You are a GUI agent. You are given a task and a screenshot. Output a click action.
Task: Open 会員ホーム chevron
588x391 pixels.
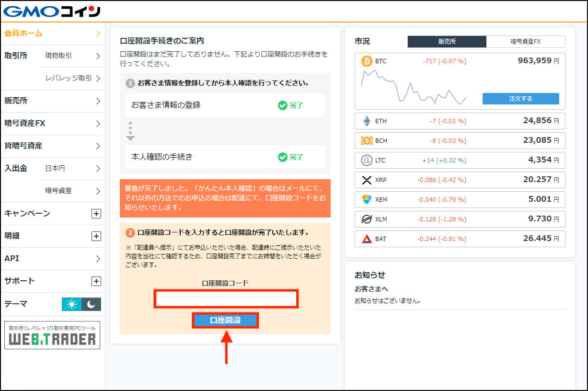(x=98, y=34)
